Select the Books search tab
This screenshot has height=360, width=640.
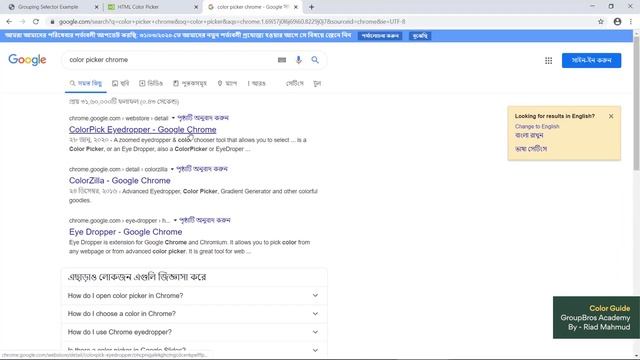click(x=190, y=83)
